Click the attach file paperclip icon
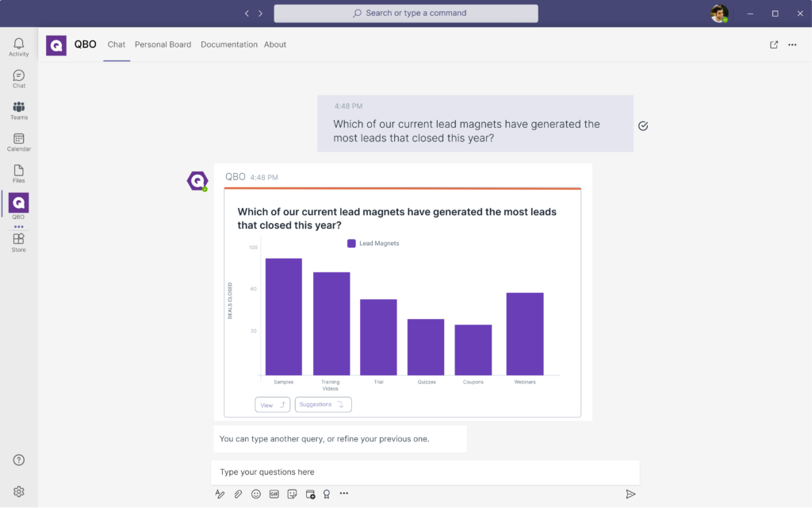The image size is (812, 508). pos(238,494)
